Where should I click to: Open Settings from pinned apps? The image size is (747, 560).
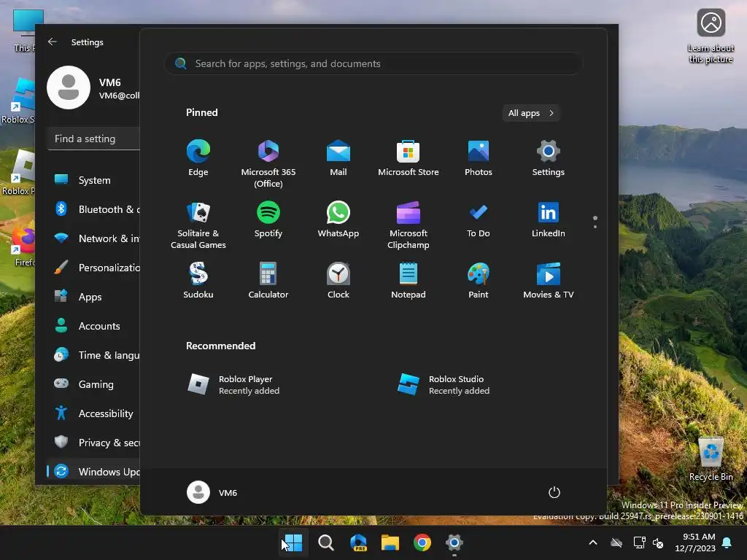[x=549, y=158]
